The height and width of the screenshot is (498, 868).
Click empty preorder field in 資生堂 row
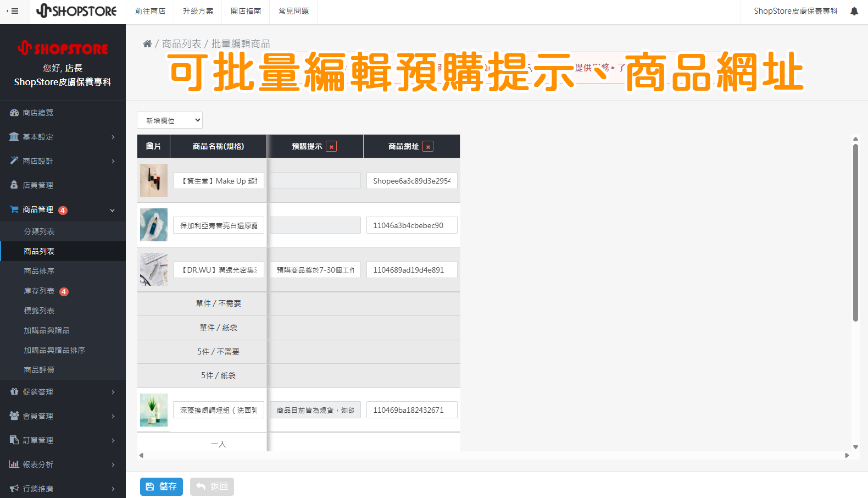click(x=315, y=181)
